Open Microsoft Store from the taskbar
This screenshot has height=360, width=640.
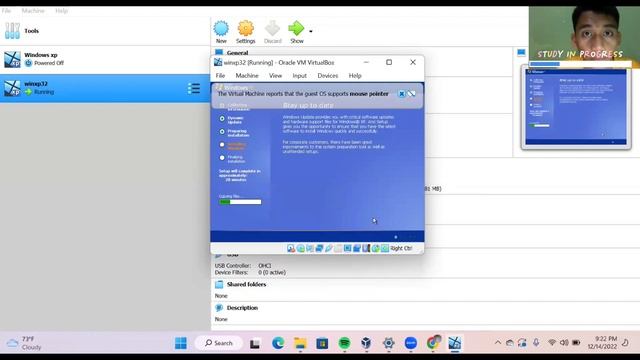tap(322, 343)
